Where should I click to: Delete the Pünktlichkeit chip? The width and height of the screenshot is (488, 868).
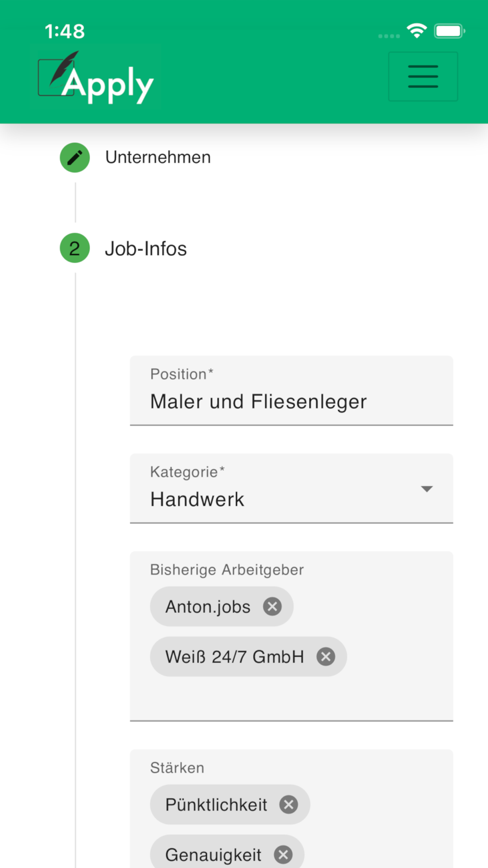[289, 805]
